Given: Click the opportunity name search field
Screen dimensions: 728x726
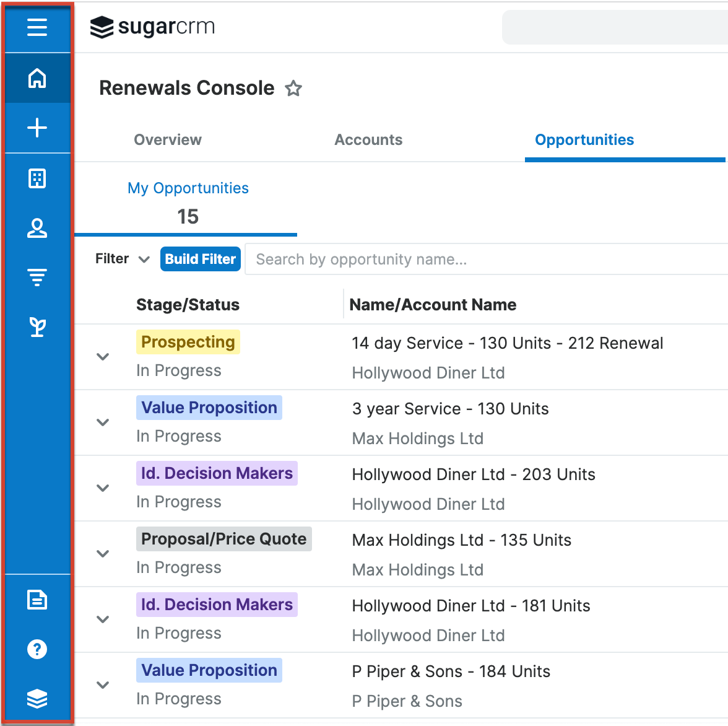Looking at the screenshot, I should (483, 259).
